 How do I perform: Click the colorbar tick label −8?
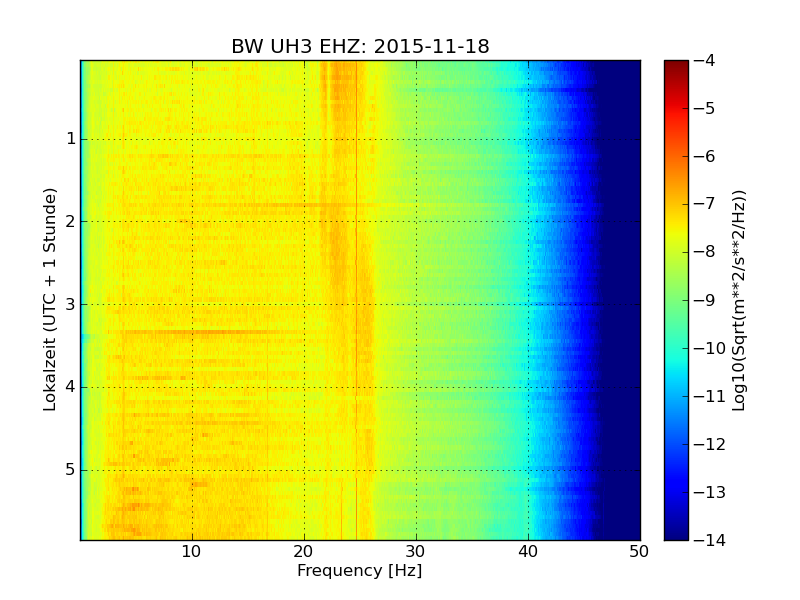coord(705,253)
